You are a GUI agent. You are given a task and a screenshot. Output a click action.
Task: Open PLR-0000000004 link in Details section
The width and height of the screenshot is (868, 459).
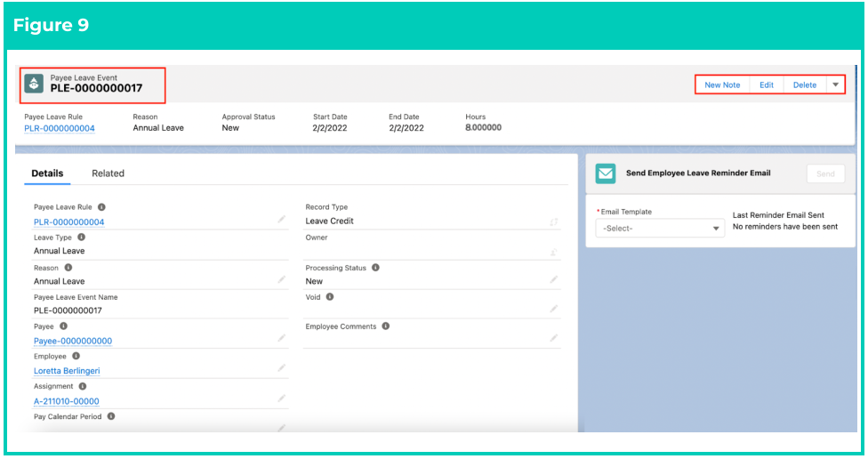tap(68, 222)
